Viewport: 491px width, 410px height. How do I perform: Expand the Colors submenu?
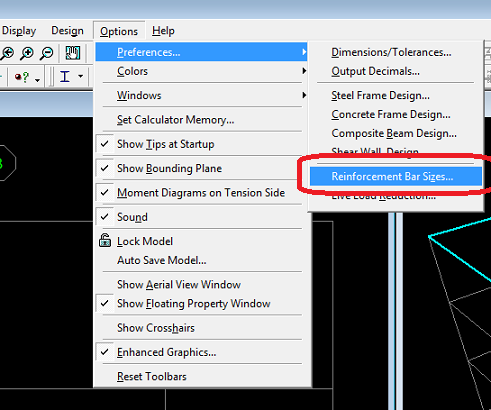[x=201, y=71]
